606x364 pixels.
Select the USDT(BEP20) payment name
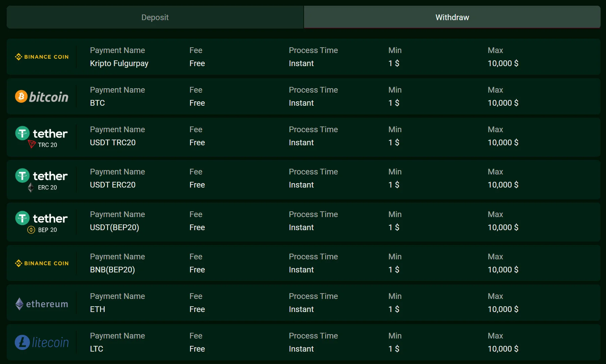pos(114,227)
